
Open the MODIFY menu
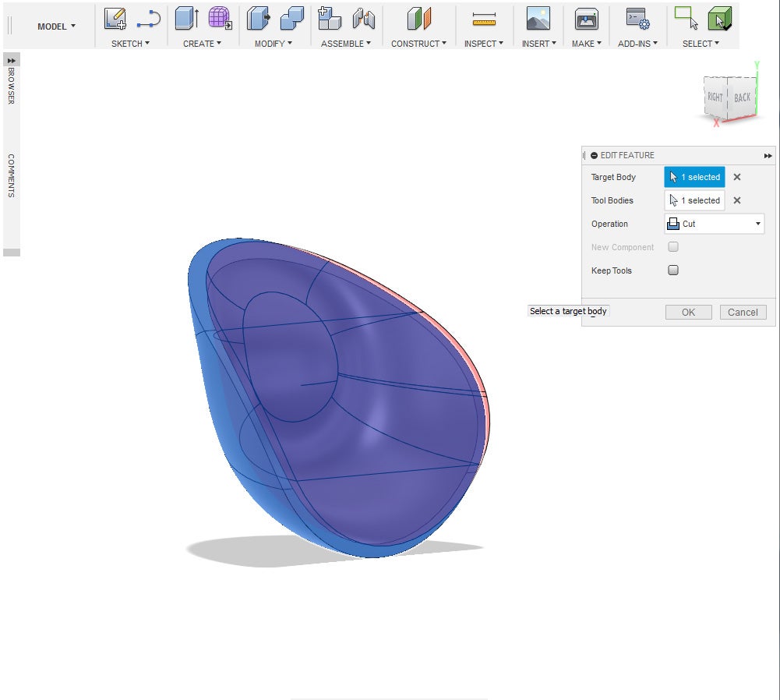pos(273,44)
